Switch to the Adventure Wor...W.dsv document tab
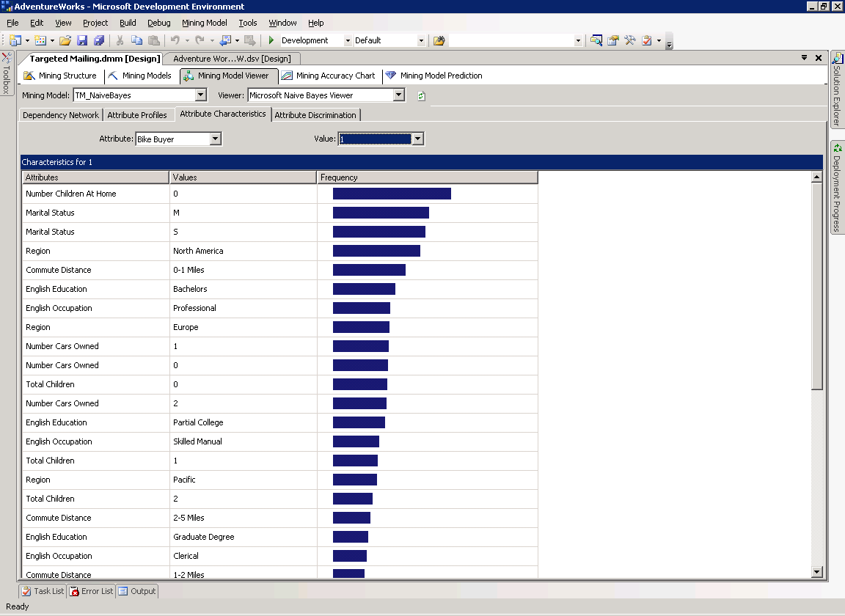Viewport: 845px width, 616px height. pos(232,58)
